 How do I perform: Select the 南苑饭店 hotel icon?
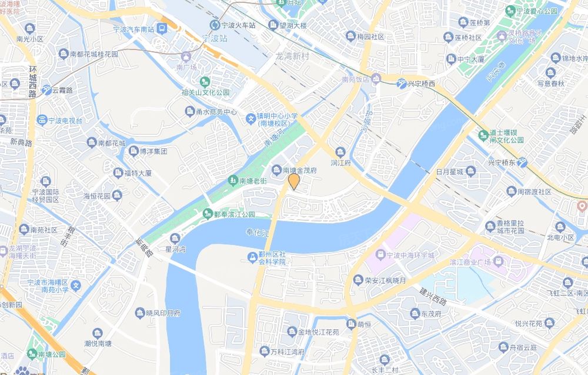376,79
